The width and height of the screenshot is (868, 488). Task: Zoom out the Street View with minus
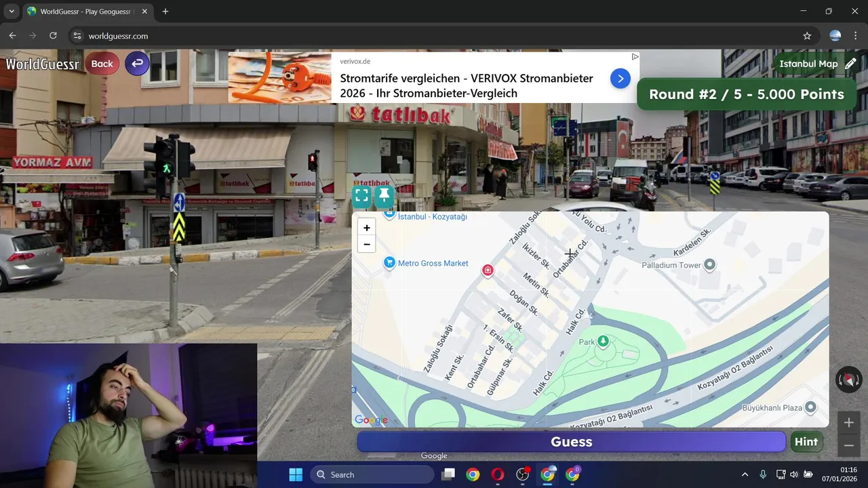[x=848, y=445]
